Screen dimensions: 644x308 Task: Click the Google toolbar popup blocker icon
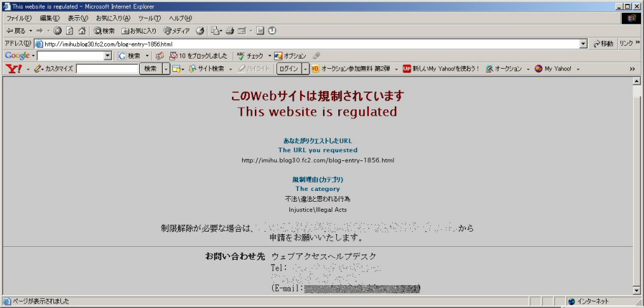(x=173, y=56)
